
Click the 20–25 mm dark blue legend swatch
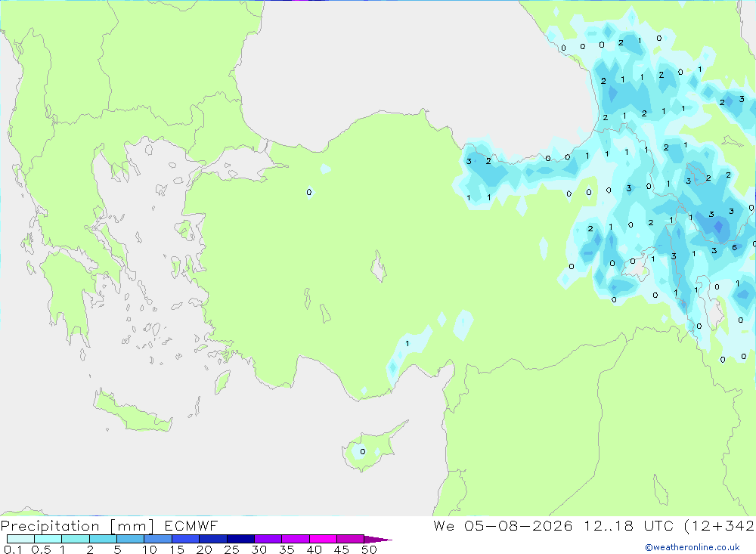click(213, 539)
